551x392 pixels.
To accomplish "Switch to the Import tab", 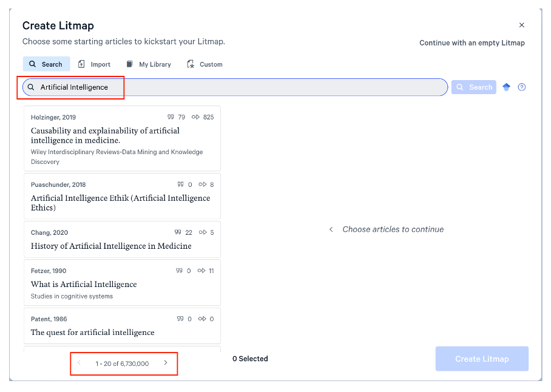I will 95,64.
